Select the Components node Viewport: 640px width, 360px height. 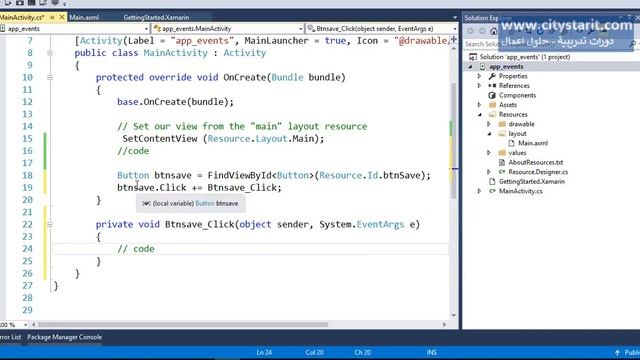[x=517, y=95]
